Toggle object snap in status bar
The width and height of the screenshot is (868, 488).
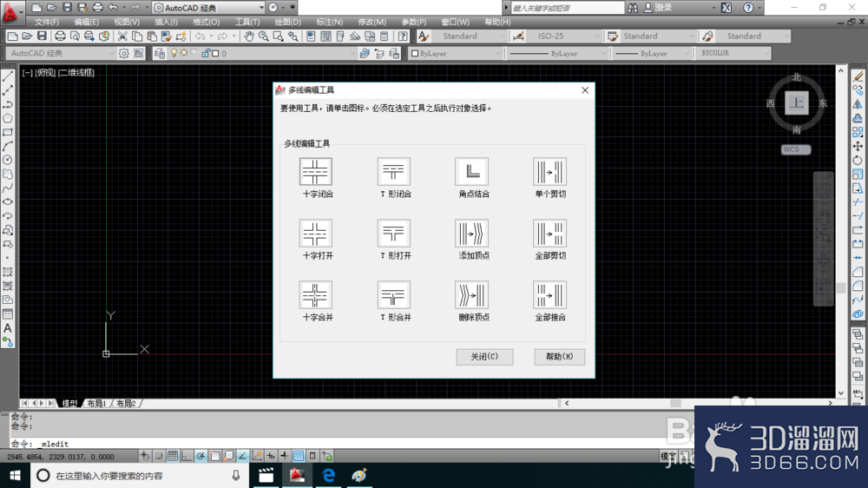pos(214,456)
